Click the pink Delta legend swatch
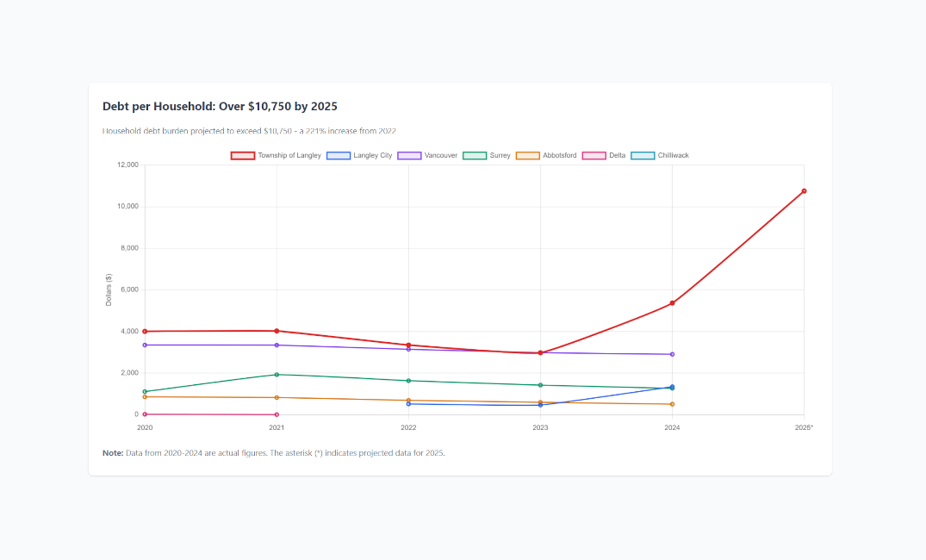This screenshot has height=560, width=926. (594, 156)
